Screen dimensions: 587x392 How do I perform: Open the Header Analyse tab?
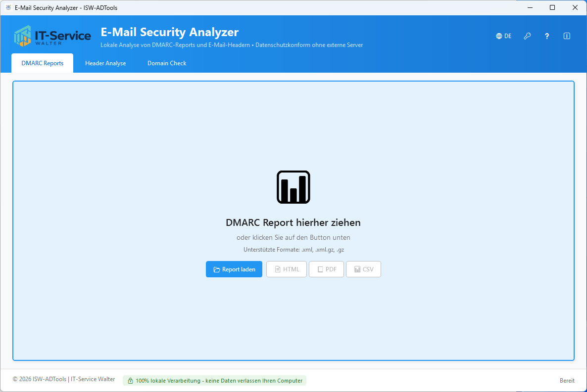pyautogui.click(x=105, y=63)
